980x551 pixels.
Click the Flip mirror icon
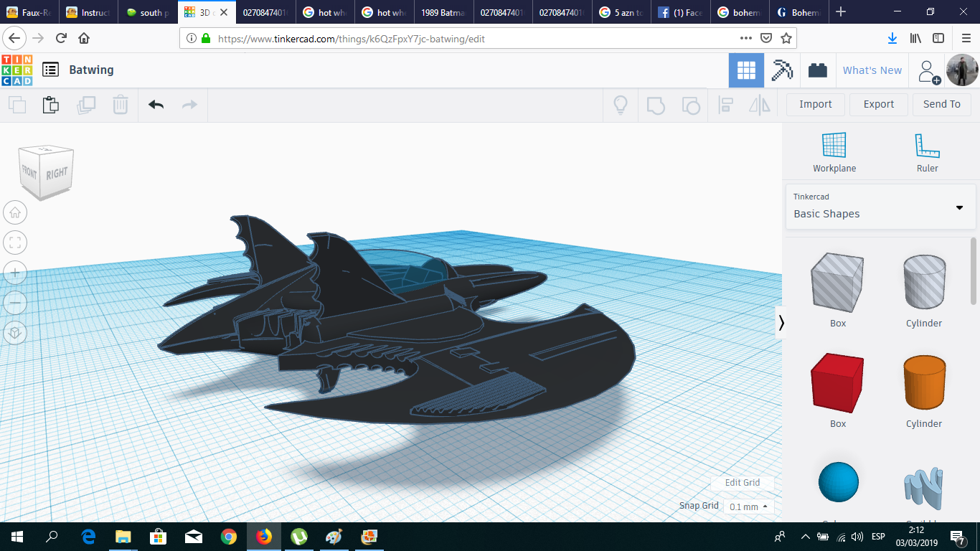759,105
